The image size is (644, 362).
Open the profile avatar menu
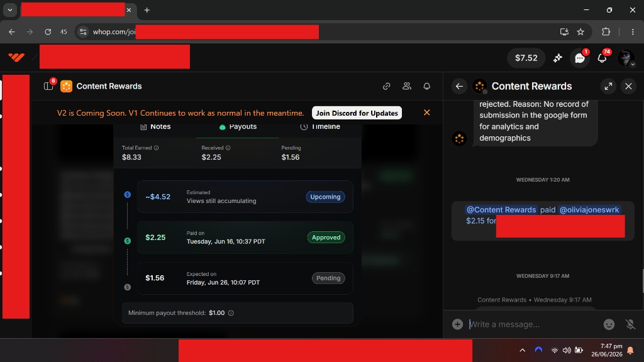[626, 58]
